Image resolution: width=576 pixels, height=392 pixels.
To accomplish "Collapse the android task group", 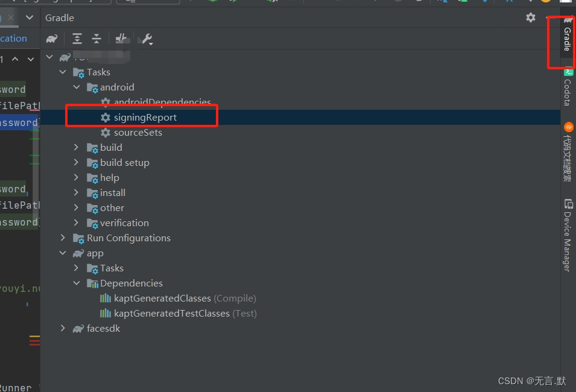I will coord(76,87).
